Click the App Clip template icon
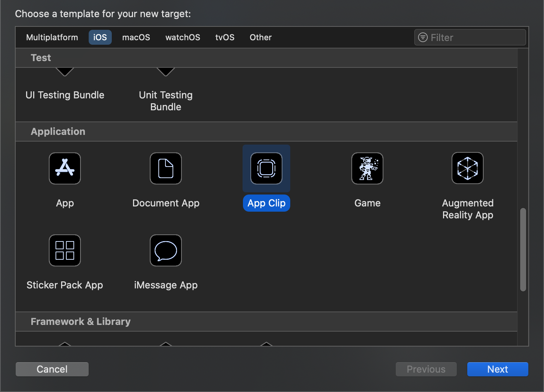This screenshot has width=544, height=392. (266, 168)
